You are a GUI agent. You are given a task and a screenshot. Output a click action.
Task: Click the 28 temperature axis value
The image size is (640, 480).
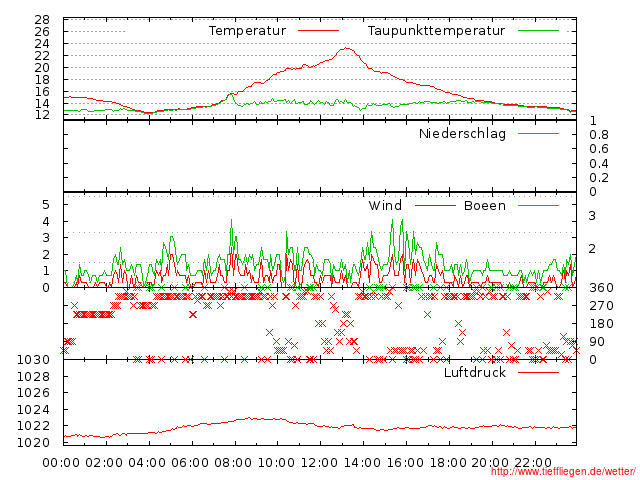click(x=42, y=20)
